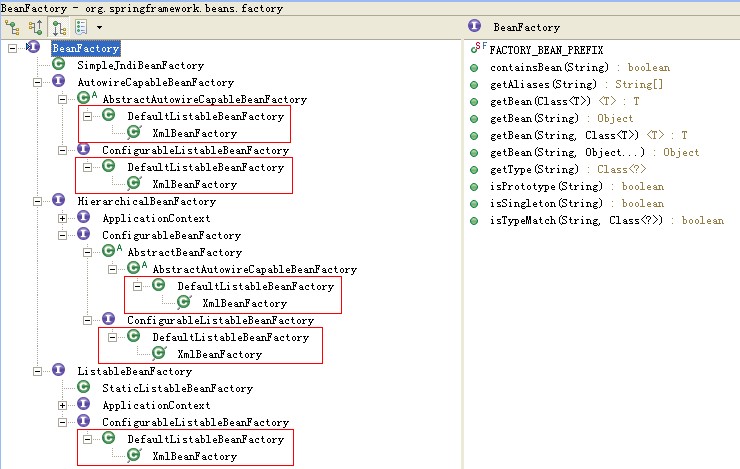Toggle the Supertype Hierarchy view
Image resolution: width=740 pixels, height=469 pixels.
[x=35, y=28]
